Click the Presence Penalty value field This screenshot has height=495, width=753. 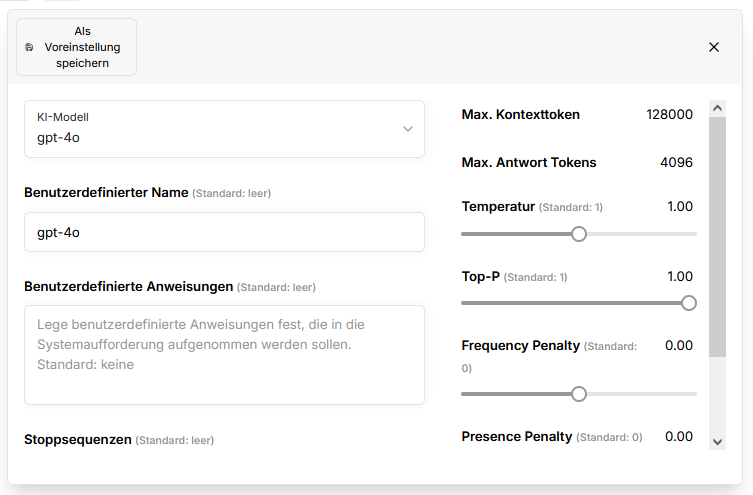pyautogui.click(x=678, y=437)
